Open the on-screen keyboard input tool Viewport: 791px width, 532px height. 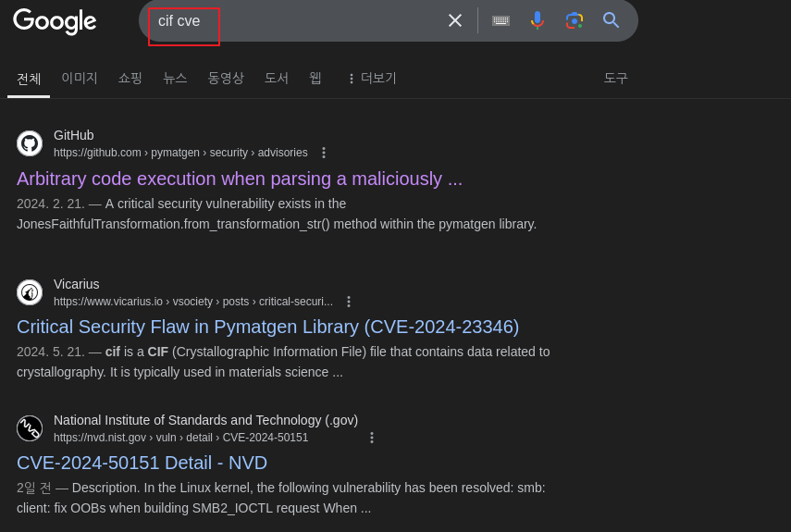pos(501,20)
